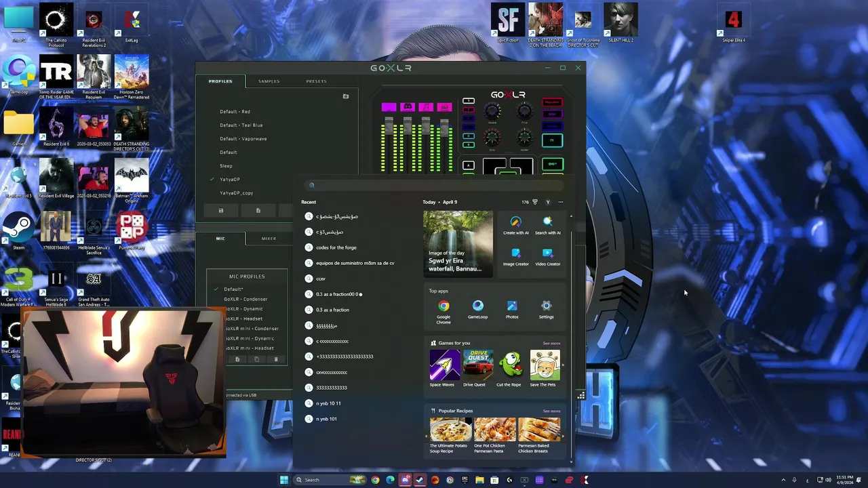Select recent search 'n ymb 101'
Screen dimensions: 868x488
[x=326, y=419]
